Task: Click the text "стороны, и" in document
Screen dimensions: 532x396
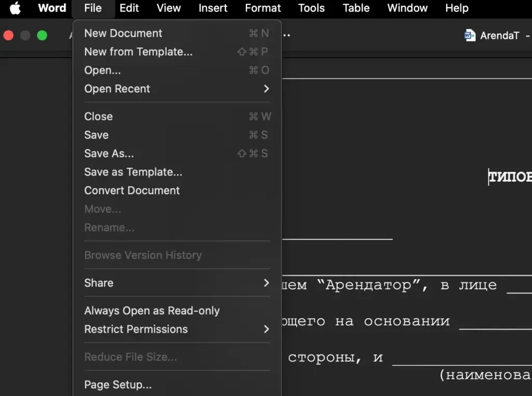Action: (x=335, y=358)
